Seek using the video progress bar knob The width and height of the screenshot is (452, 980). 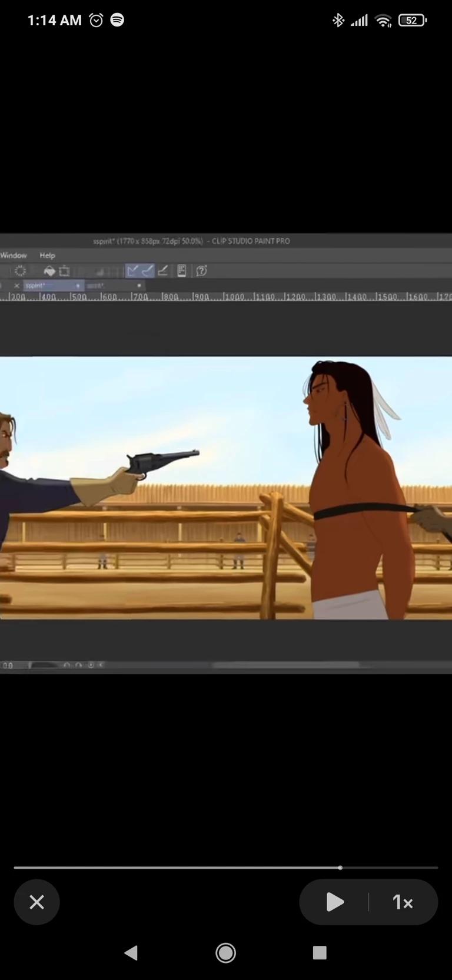340,868
